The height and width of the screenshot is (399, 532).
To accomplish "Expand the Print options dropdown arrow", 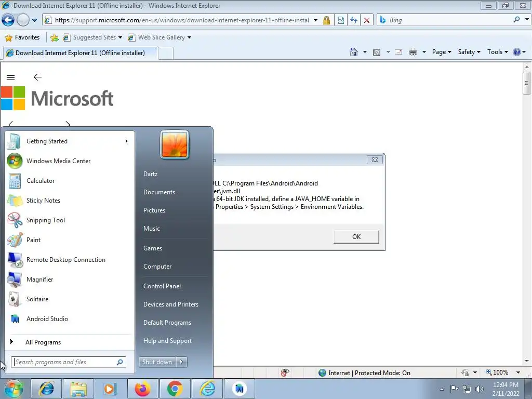I will [424, 52].
